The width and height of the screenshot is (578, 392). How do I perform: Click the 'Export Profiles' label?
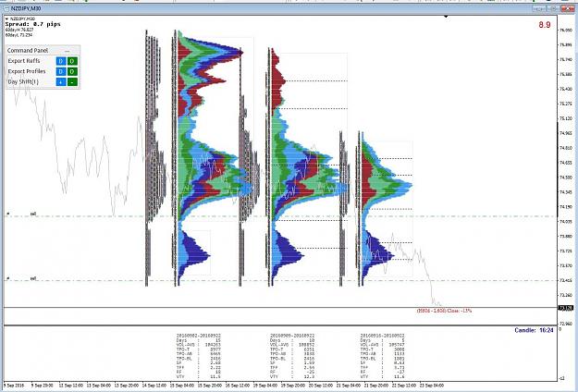[27, 71]
